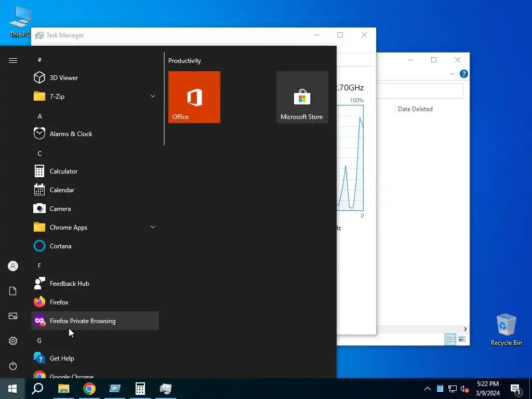Switch to large icons view in Recycle Bin window
The width and height of the screenshot is (532, 399).
point(462,339)
